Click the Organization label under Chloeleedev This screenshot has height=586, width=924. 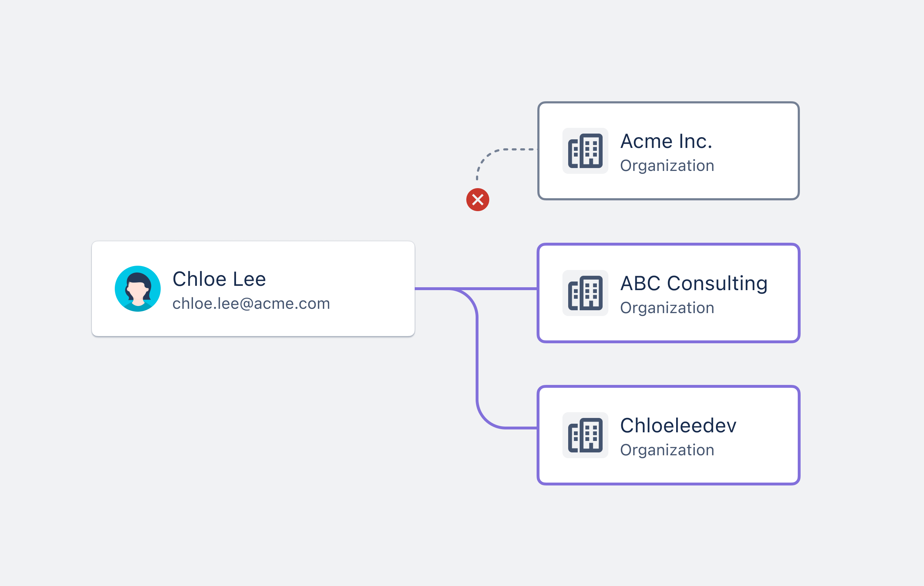click(667, 450)
